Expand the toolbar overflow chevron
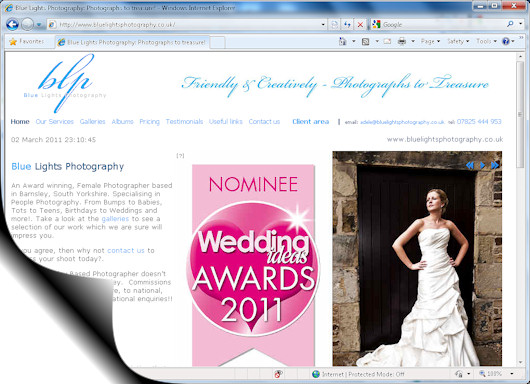This screenshot has height=384, width=530. pos(521,38)
